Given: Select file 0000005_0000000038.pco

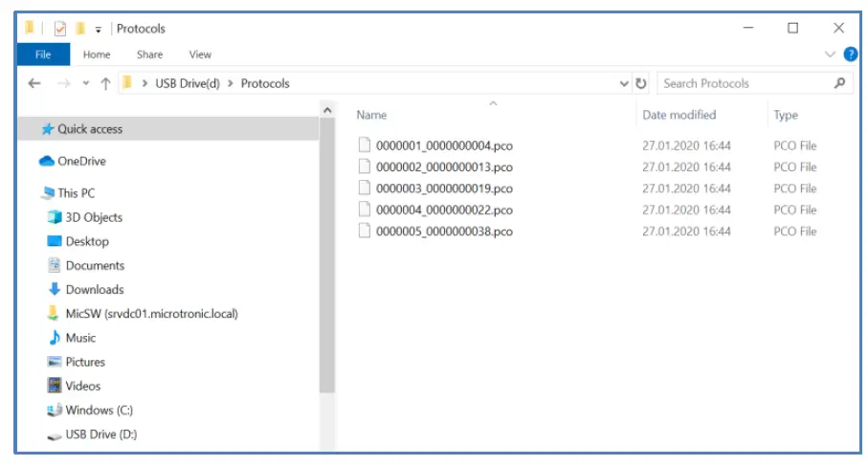Looking at the screenshot, I should [x=444, y=232].
